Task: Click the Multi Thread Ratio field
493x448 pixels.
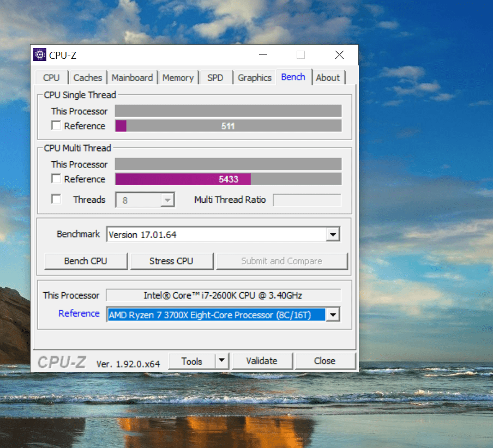Action: pos(307,200)
